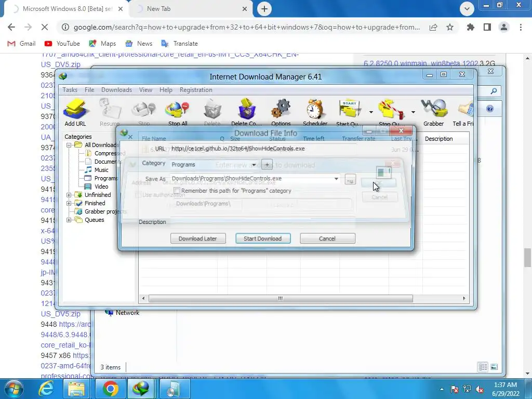532x399 pixels.
Task: Click the URL field in Download File Info
Action: pos(263,149)
